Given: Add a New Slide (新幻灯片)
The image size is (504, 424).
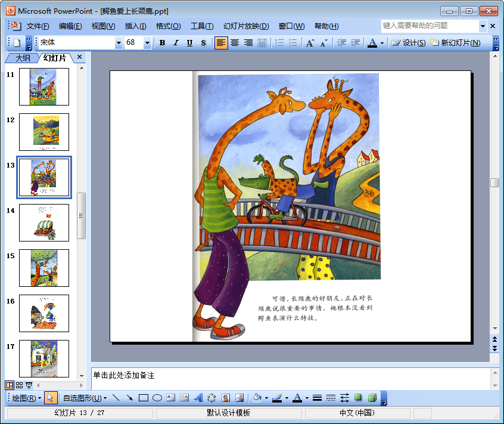Looking at the screenshot, I should 455,43.
